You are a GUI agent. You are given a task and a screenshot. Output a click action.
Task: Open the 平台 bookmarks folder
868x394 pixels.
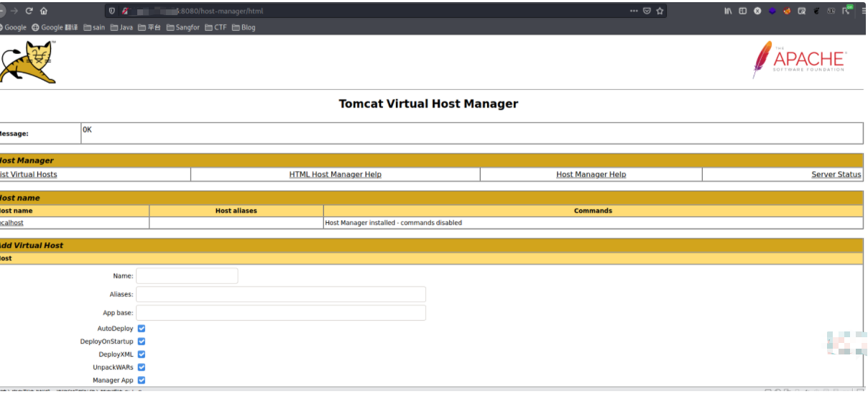149,27
